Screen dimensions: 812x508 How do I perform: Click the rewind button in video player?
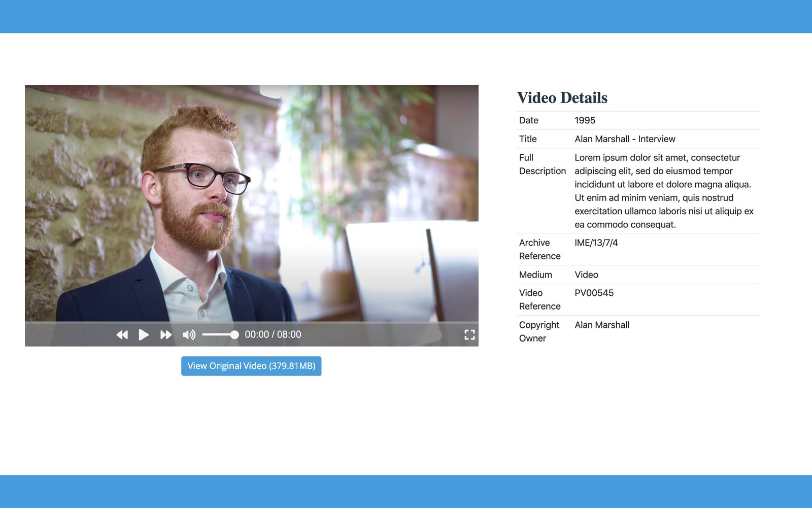[x=122, y=335]
